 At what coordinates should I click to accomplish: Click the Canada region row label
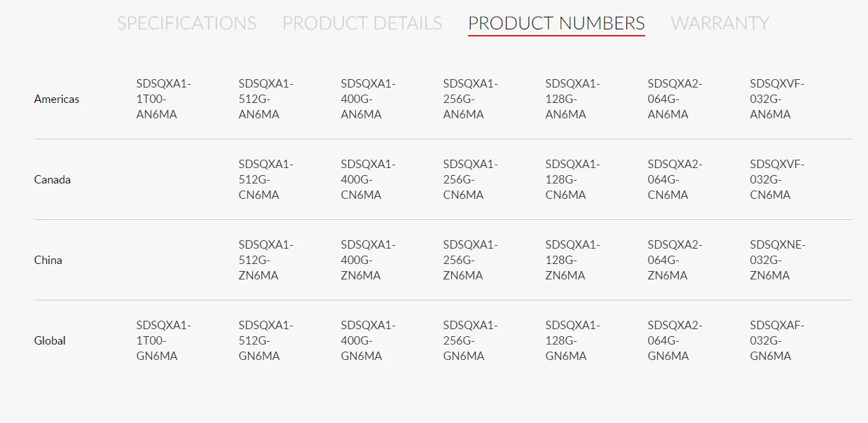point(53,180)
